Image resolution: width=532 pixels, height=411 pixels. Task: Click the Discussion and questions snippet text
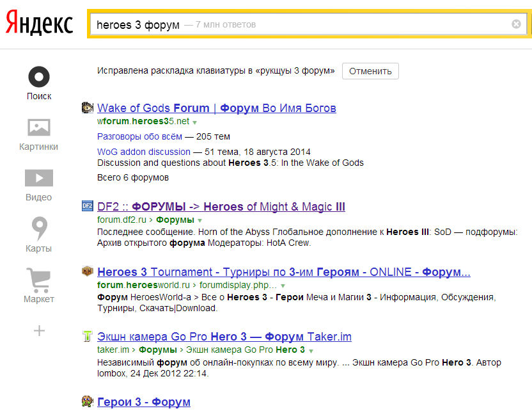230,163
